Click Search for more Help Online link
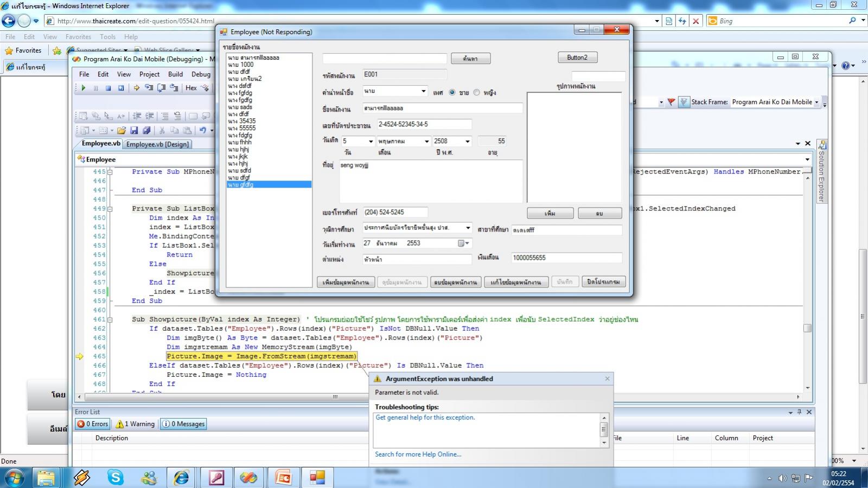The height and width of the screenshot is (488, 868). point(418,454)
